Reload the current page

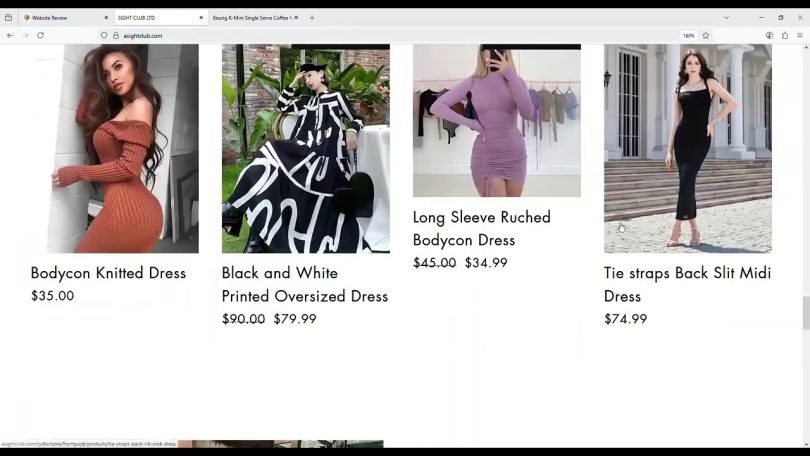40,36
